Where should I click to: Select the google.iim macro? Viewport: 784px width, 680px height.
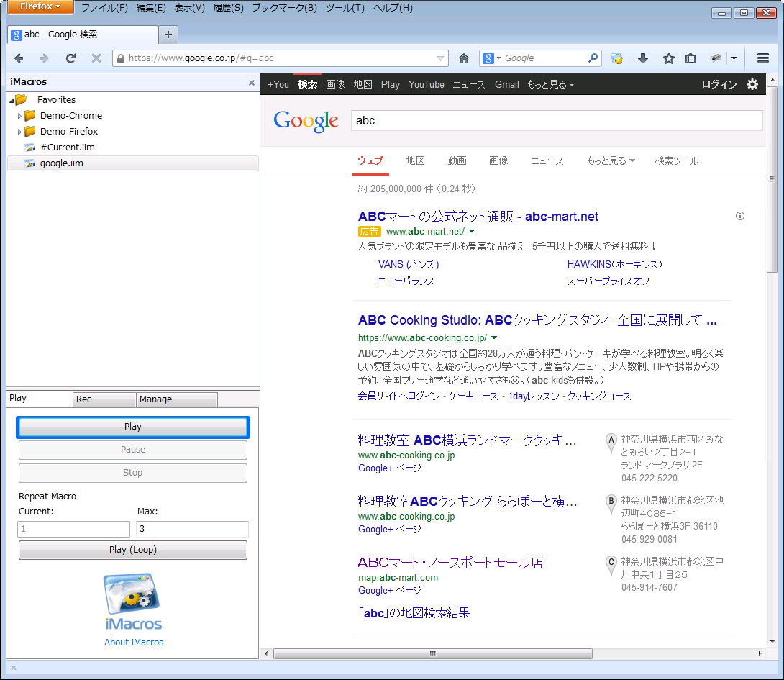click(x=132, y=163)
